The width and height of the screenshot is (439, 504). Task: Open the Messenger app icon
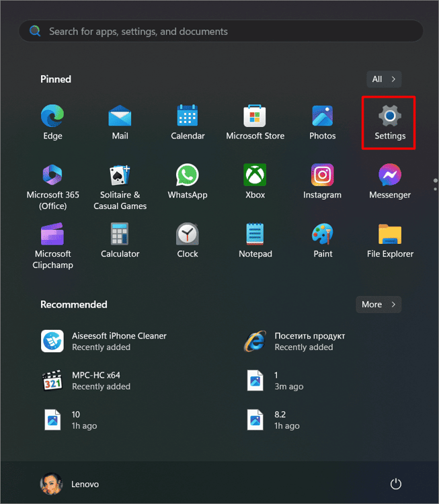[x=390, y=176]
